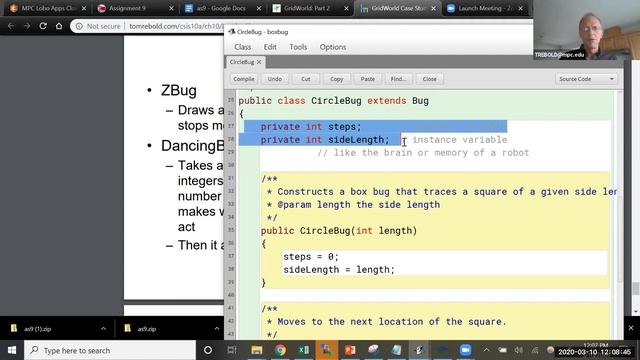Open the Find... search in the editor
The width and height of the screenshot is (640, 360).
[398, 79]
